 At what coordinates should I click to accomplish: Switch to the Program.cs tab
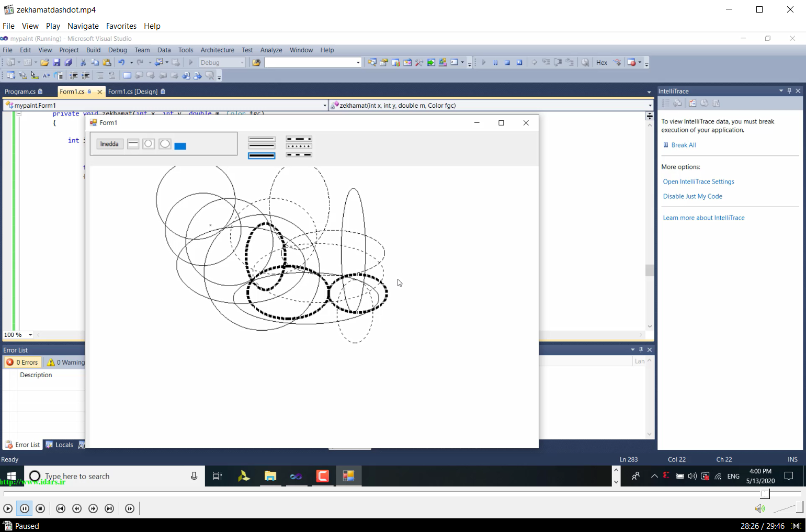(23, 92)
